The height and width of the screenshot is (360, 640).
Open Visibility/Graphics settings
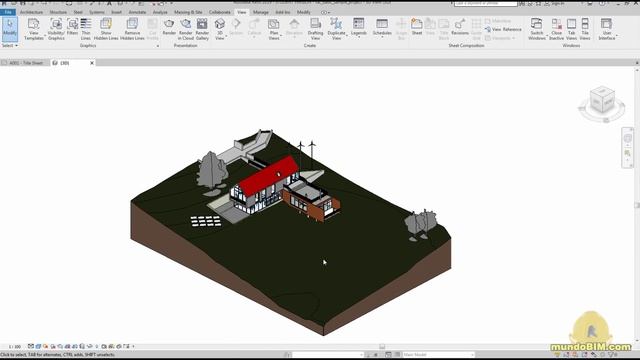56,29
